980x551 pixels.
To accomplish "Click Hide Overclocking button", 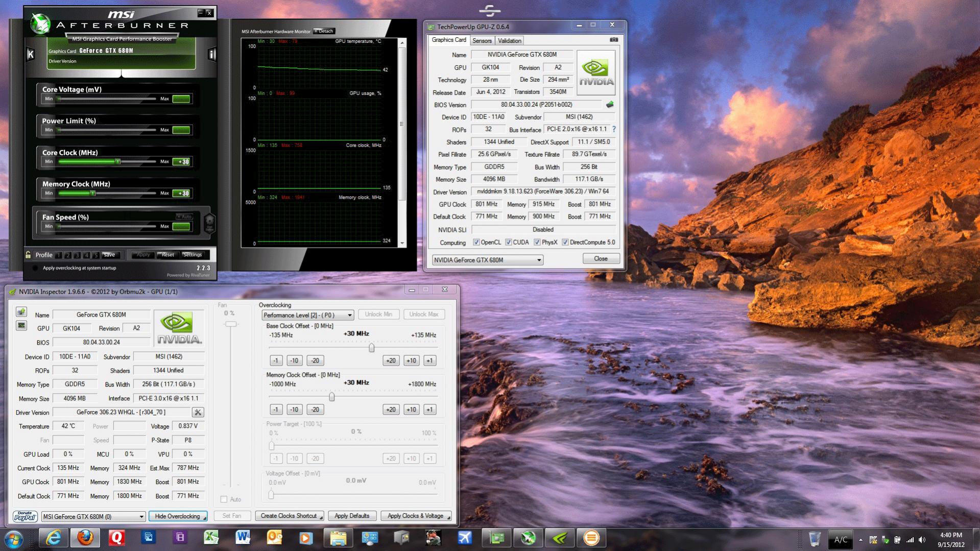I will click(x=178, y=516).
